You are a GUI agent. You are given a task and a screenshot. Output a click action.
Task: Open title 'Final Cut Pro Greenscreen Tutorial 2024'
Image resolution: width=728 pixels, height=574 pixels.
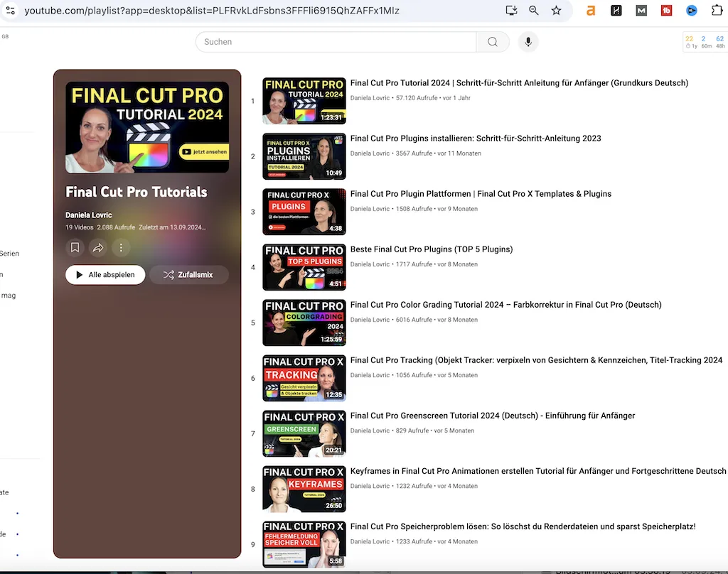493,416
